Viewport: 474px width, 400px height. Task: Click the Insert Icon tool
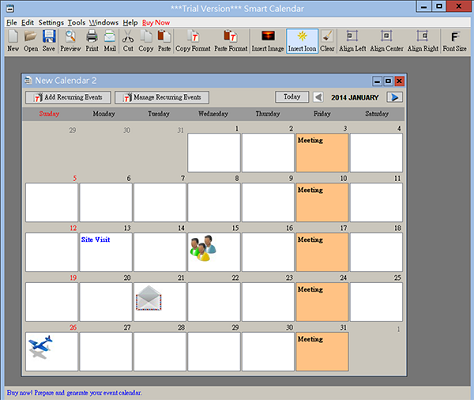pyautogui.click(x=302, y=41)
